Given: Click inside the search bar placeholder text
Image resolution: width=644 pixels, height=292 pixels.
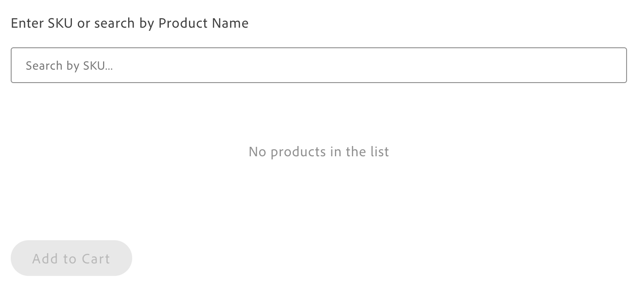Looking at the screenshot, I should tap(69, 65).
